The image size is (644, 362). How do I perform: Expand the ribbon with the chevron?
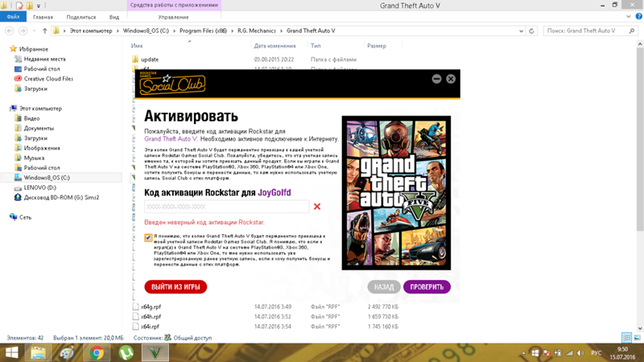(x=629, y=17)
